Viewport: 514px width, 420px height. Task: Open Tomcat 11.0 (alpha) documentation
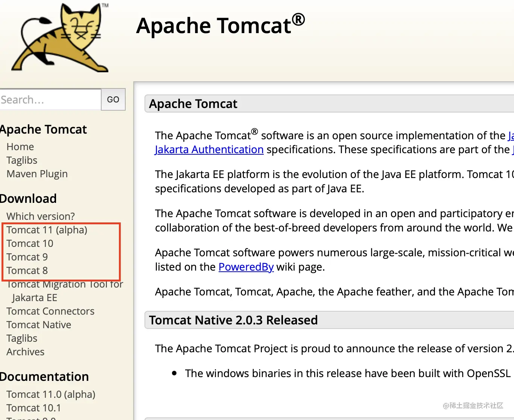51,394
